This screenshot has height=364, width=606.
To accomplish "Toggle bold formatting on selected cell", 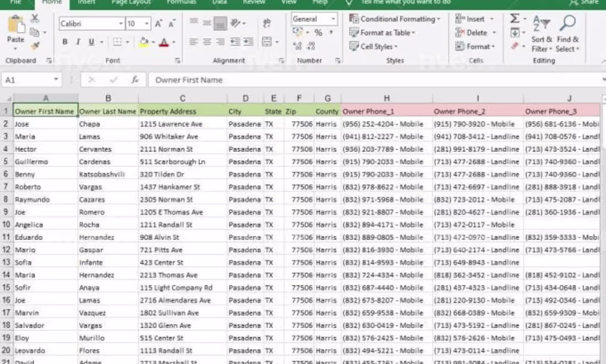I will 65,41.
